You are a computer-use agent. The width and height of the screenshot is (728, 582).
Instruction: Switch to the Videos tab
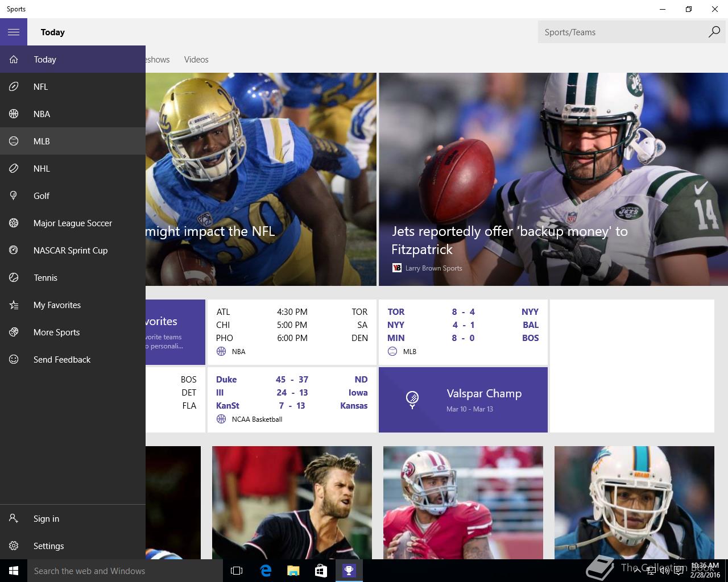(196, 59)
